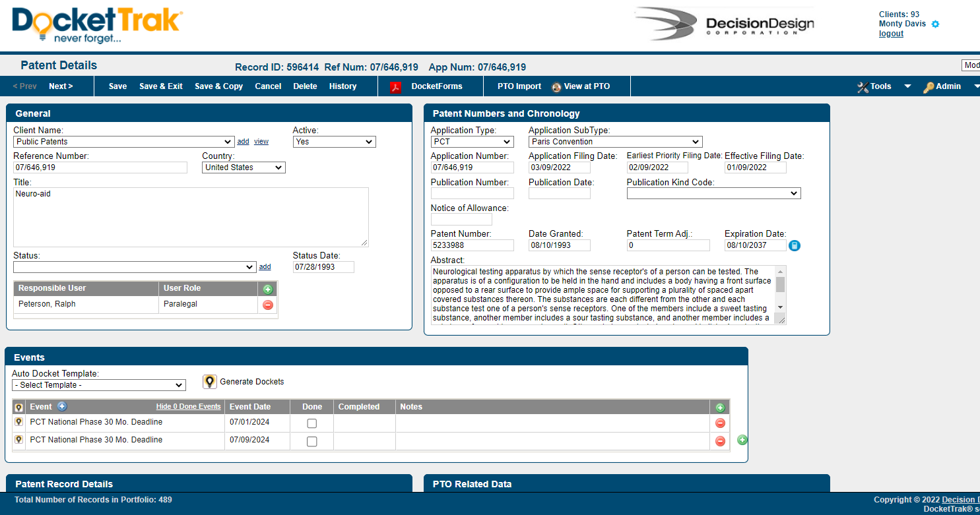Image resolution: width=980 pixels, height=515 pixels.
Task: Add a new event with the green plus
Action: (x=720, y=407)
